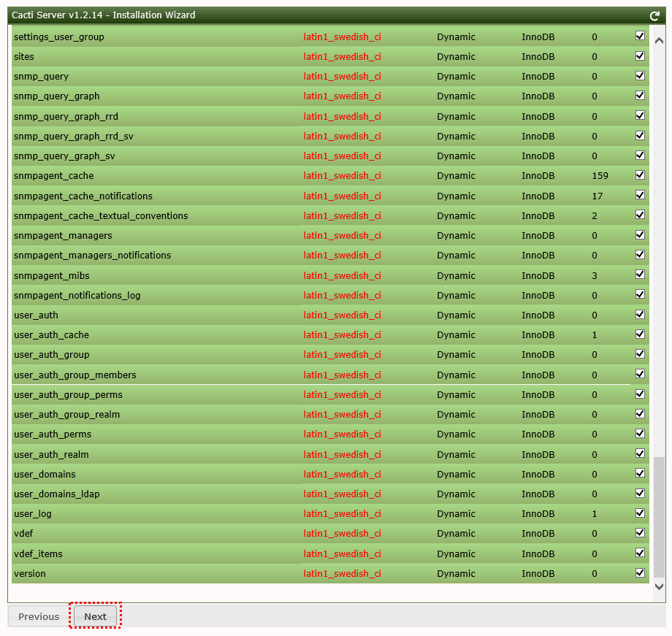Viewport: 672px width, 636px height.
Task: Click Dynamic in the vdef row
Action: tap(456, 534)
